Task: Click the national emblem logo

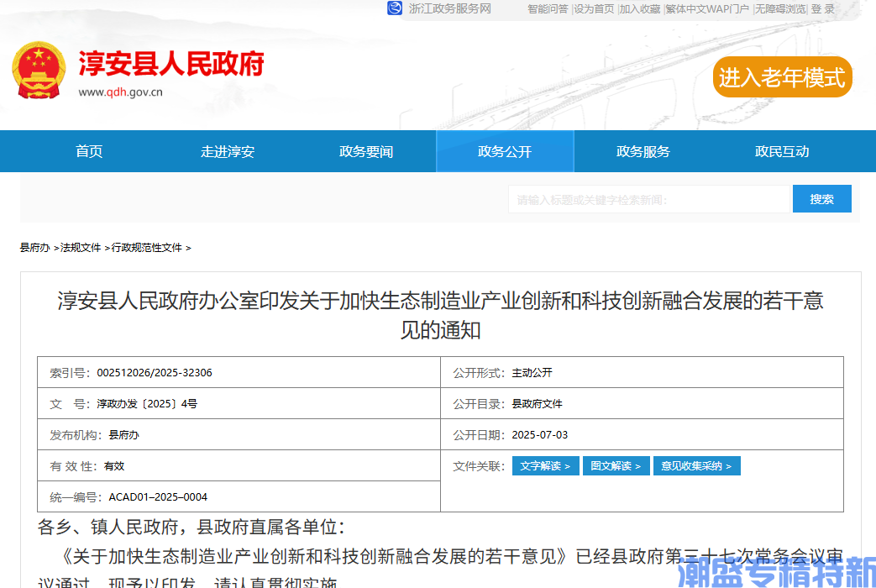Action: (x=39, y=70)
